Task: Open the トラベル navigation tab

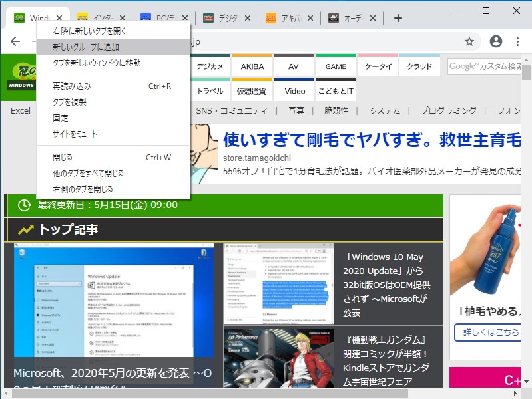Action: click(x=210, y=90)
